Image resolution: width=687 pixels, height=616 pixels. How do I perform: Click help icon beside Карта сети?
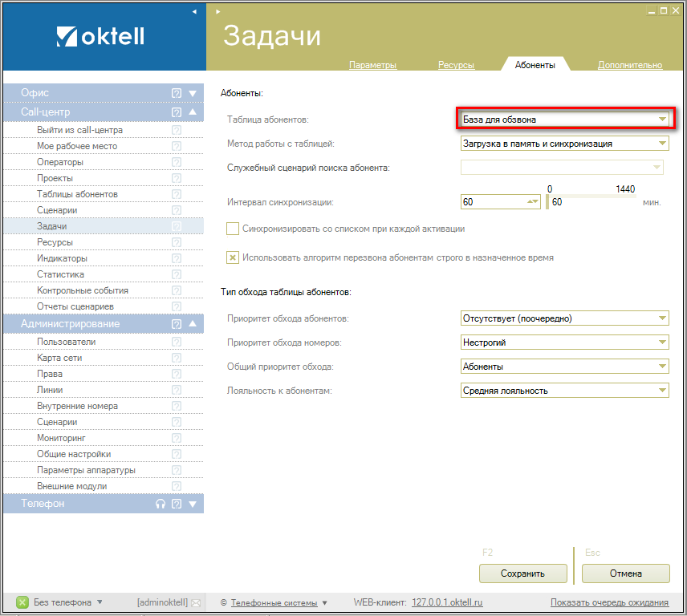(176, 358)
